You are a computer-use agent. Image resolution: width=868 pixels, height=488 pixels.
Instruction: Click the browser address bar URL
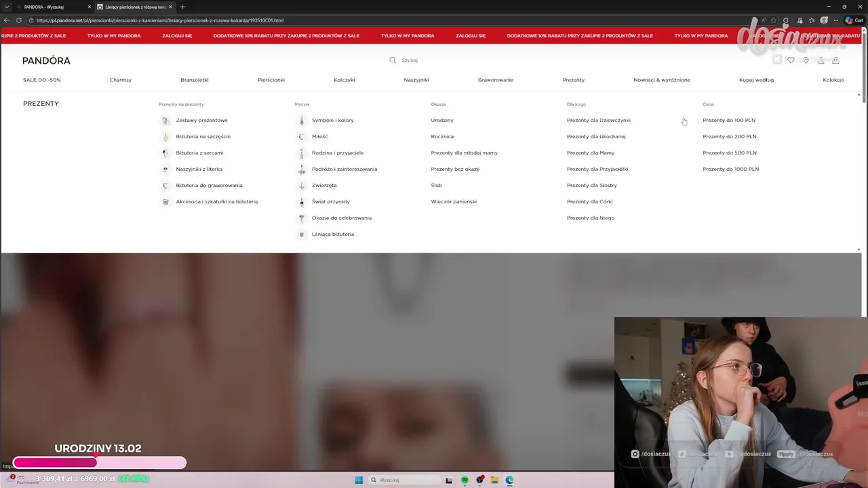coord(160,20)
